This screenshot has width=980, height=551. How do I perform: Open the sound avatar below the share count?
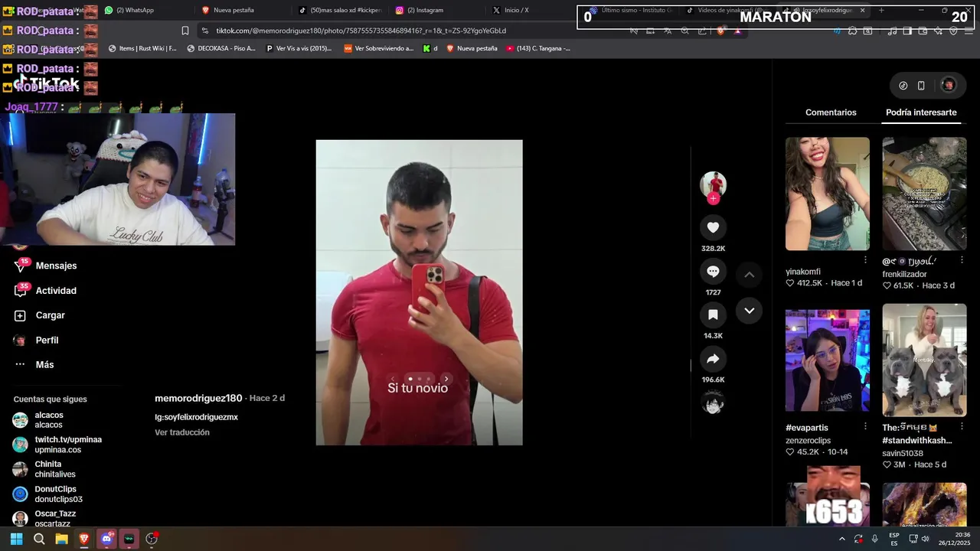tap(713, 403)
